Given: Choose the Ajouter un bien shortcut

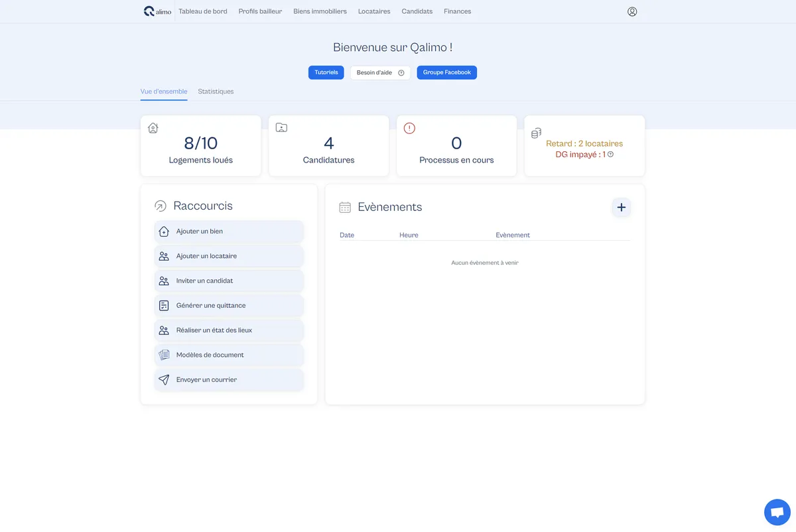Looking at the screenshot, I should click(x=229, y=232).
